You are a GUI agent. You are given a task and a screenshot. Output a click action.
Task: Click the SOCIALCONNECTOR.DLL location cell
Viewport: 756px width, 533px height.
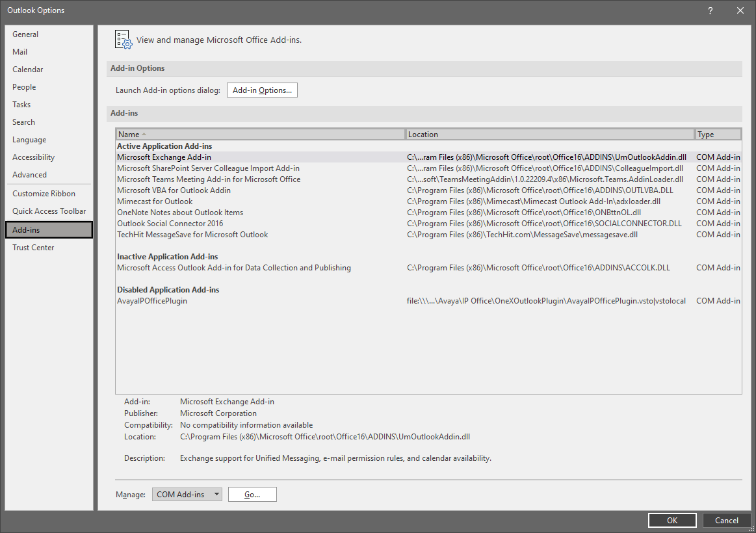[544, 224]
